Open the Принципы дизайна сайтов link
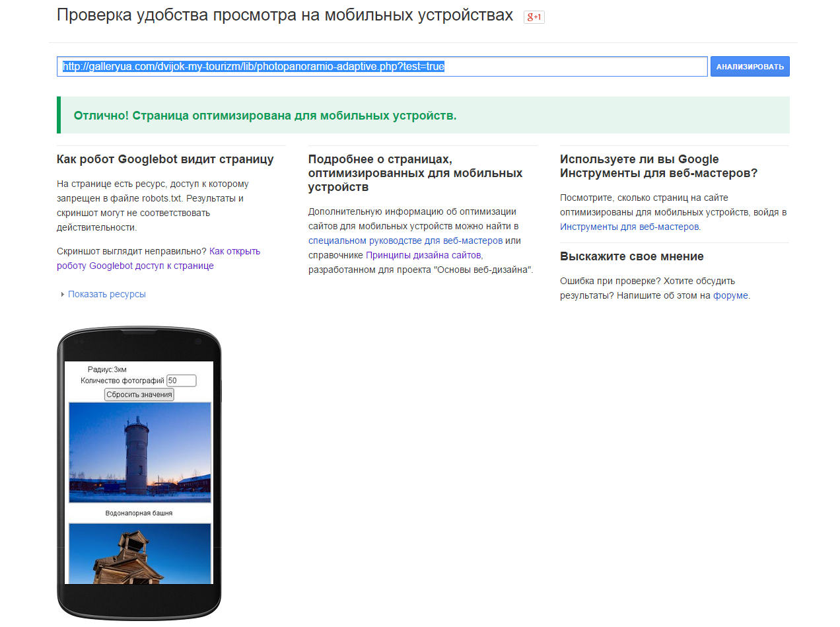 424,255
